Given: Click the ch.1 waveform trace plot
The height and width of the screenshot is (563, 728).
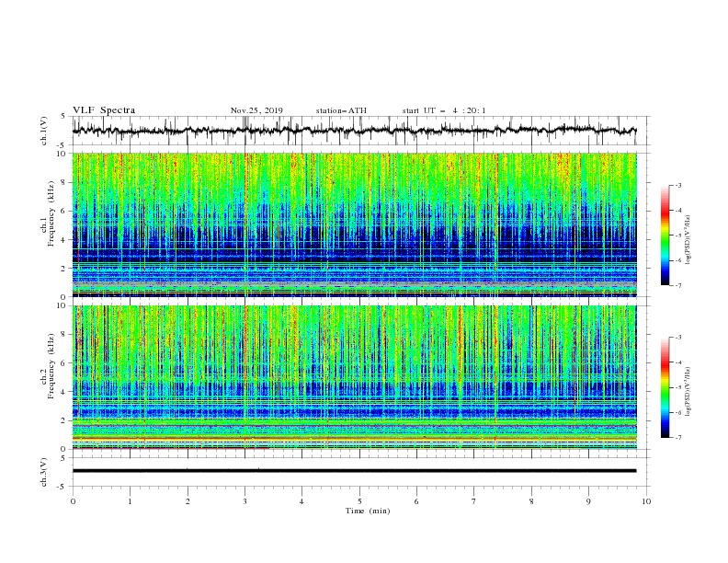Looking at the screenshot, I should [x=354, y=131].
